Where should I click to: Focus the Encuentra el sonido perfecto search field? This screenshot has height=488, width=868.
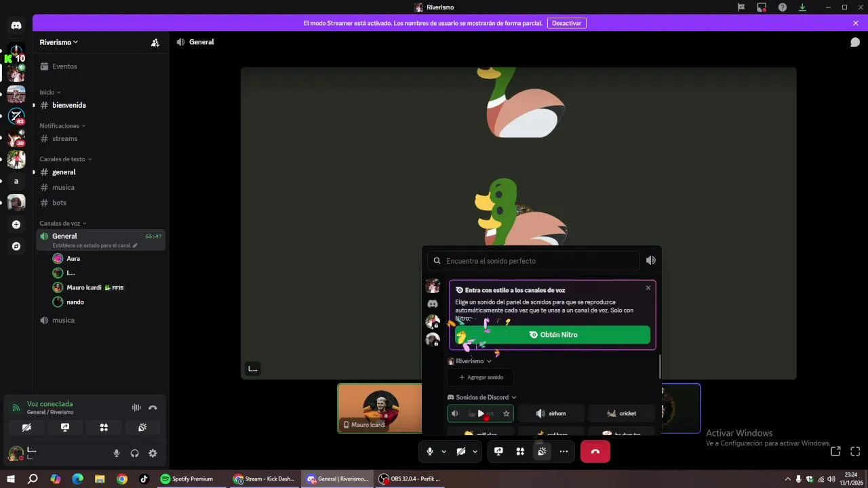tap(533, 261)
